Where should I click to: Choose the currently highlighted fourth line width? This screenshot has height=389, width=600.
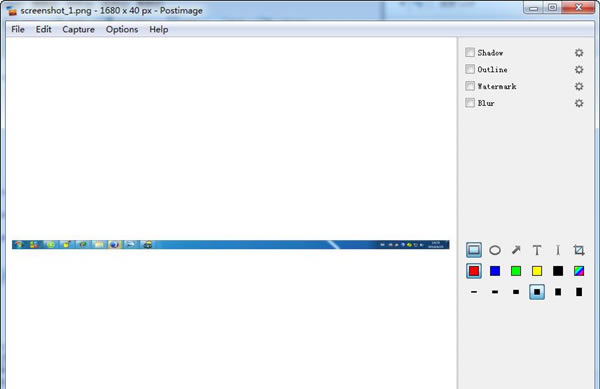pos(537,292)
